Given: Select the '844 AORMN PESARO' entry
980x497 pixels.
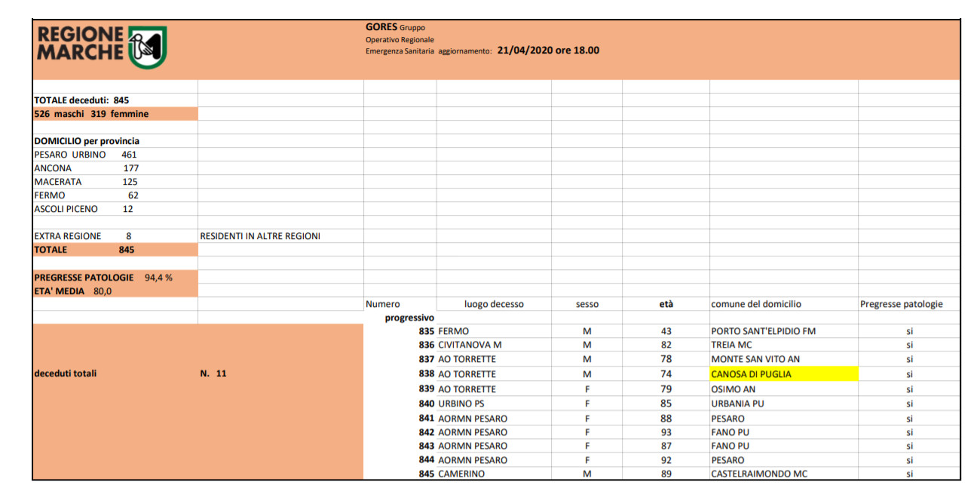Looking at the screenshot, I should pos(463,460).
